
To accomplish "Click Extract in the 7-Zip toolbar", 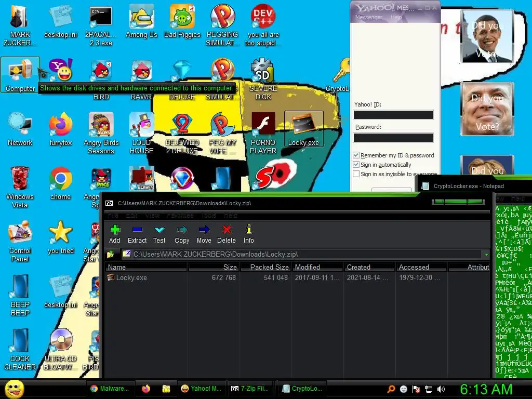I will (137, 234).
